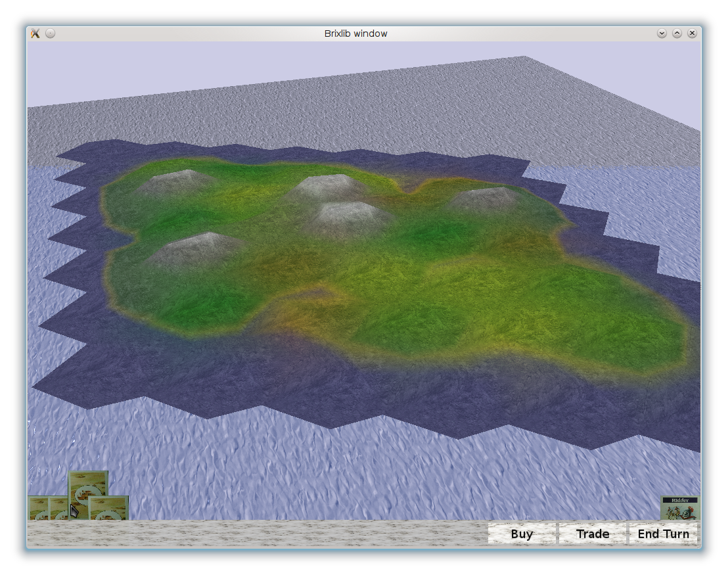Screen dimensions: 728x575
Task: Close the Brixlib window
Action: pos(692,34)
